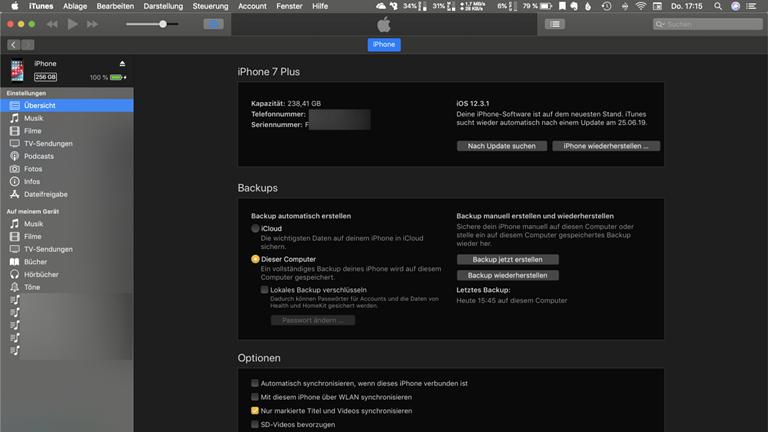Viewport: 768px width, 432px height.
Task: Open Dateifreigabe in the sidebar
Action: (x=45, y=194)
